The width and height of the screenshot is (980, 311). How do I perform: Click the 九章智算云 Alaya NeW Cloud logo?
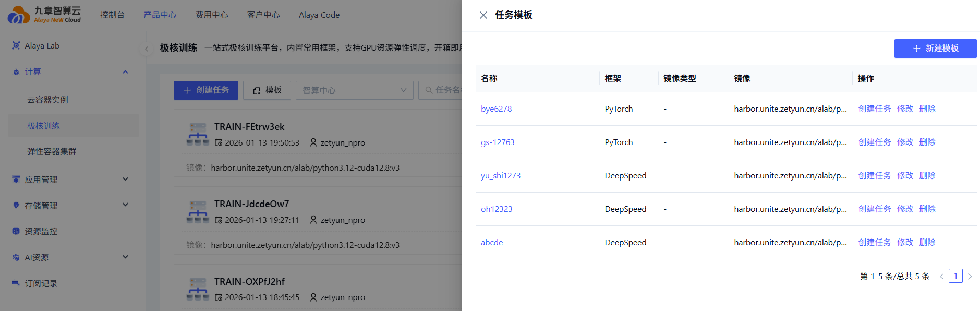[45, 15]
